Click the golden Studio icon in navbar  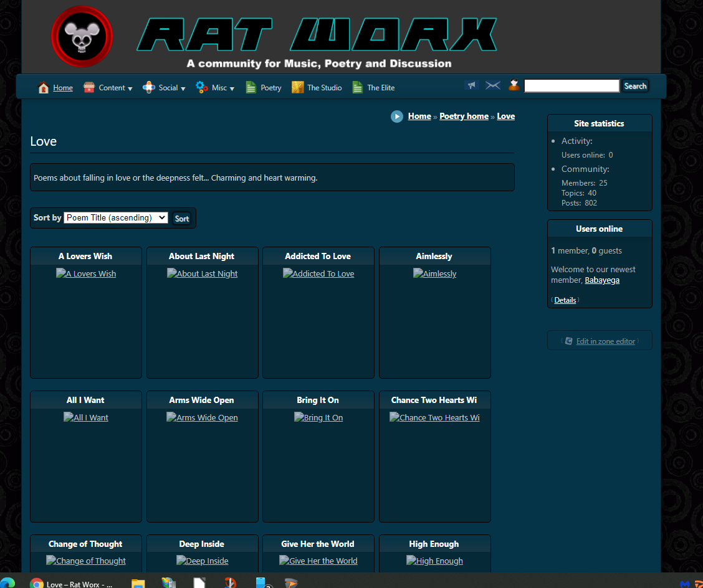(298, 88)
